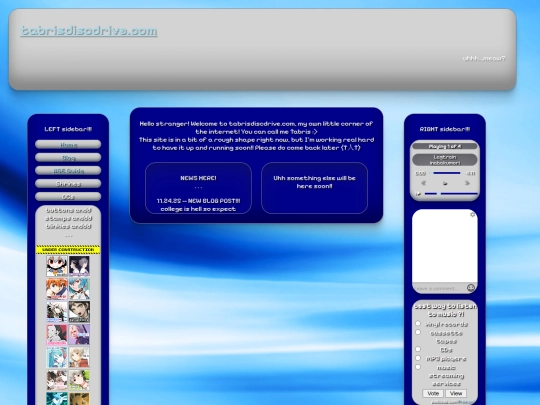Click the white figure on pink-red stamp
Viewport: 540px width, 405px height.
click(x=57, y=334)
